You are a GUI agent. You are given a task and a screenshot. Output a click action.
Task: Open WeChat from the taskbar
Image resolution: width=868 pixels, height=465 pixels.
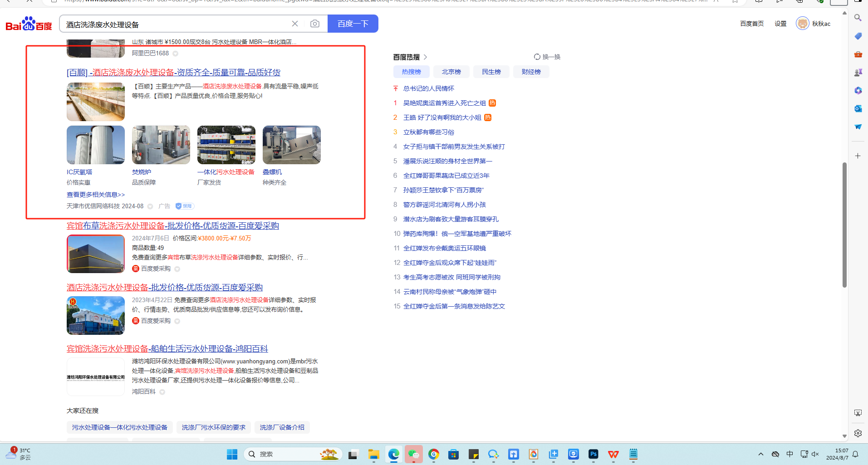[x=413, y=454]
